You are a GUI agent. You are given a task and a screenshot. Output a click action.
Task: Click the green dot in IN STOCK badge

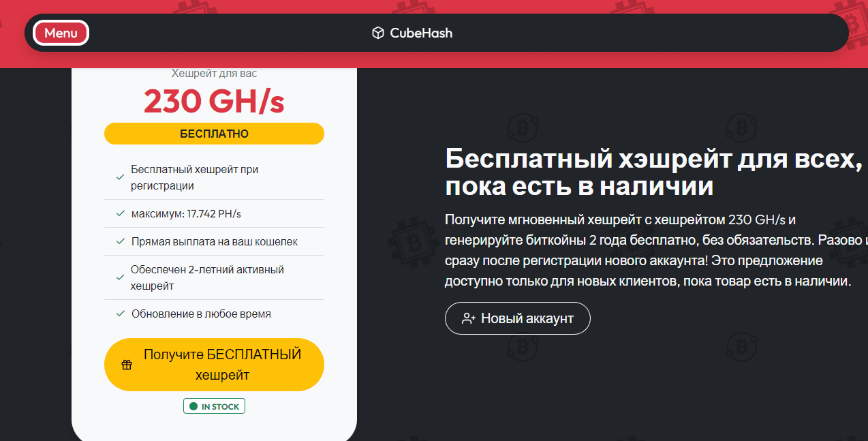[x=193, y=407]
